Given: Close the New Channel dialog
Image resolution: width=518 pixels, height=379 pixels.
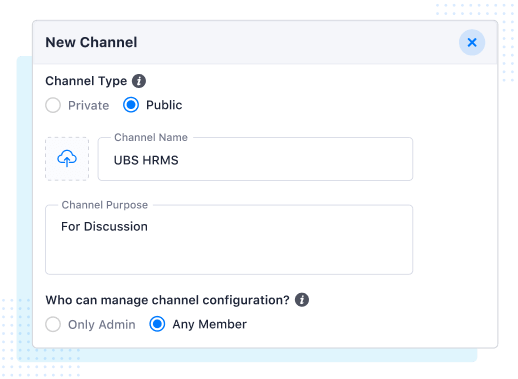Looking at the screenshot, I should pyautogui.click(x=472, y=42).
